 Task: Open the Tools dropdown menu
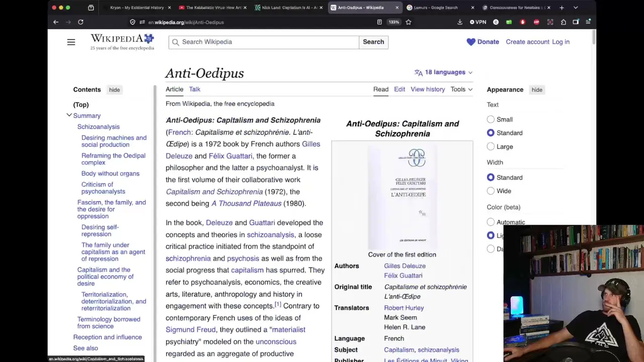point(461,89)
